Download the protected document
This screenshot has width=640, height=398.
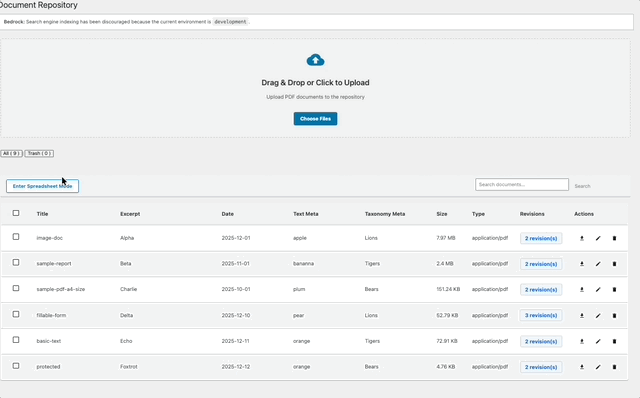pyautogui.click(x=582, y=367)
